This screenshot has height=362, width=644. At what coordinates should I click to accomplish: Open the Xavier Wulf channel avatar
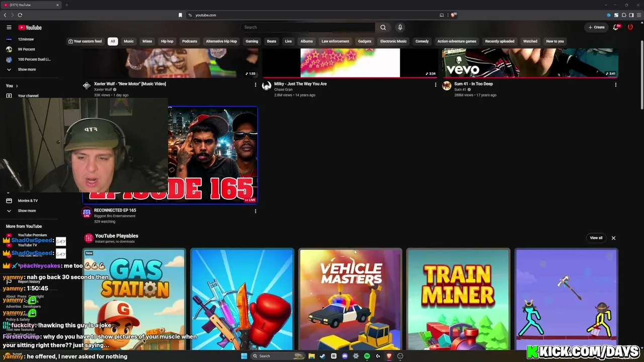[x=87, y=86]
